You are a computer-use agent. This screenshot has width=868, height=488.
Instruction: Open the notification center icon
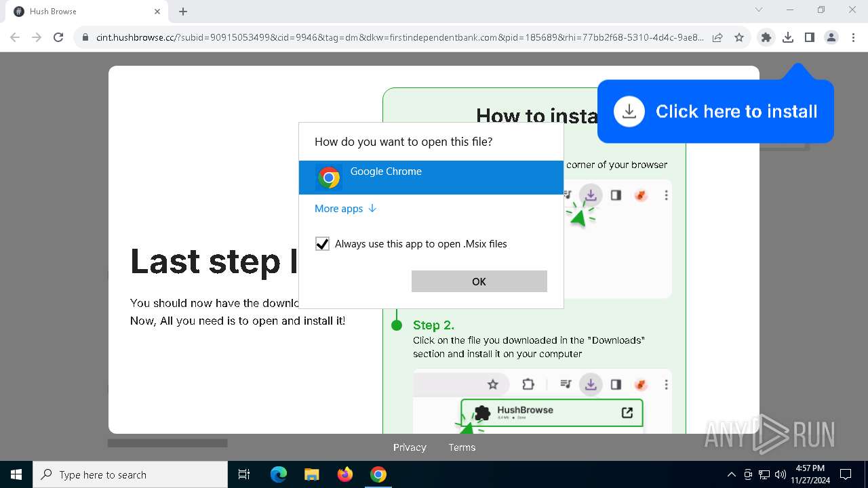[x=846, y=474]
